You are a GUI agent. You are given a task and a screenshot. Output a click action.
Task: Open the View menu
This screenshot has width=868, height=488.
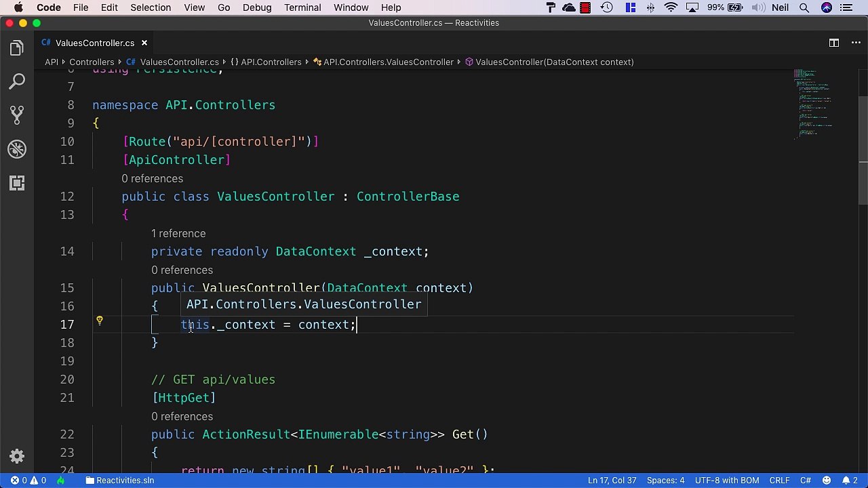tap(194, 7)
